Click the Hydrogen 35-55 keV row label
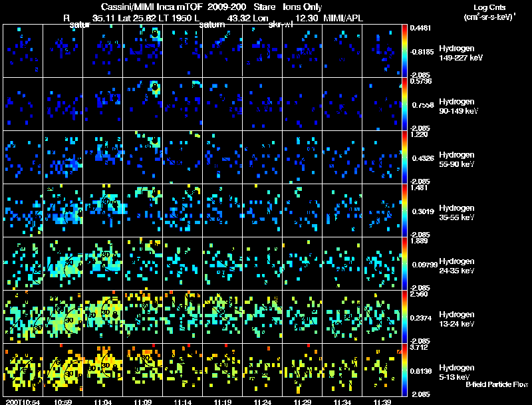The width and height of the screenshot is (532, 405). coord(457,213)
